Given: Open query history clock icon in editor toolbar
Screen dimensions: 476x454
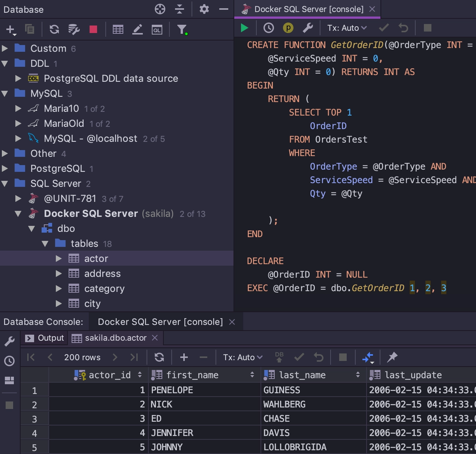Looking at the screenshot, I should coord(269,28).
